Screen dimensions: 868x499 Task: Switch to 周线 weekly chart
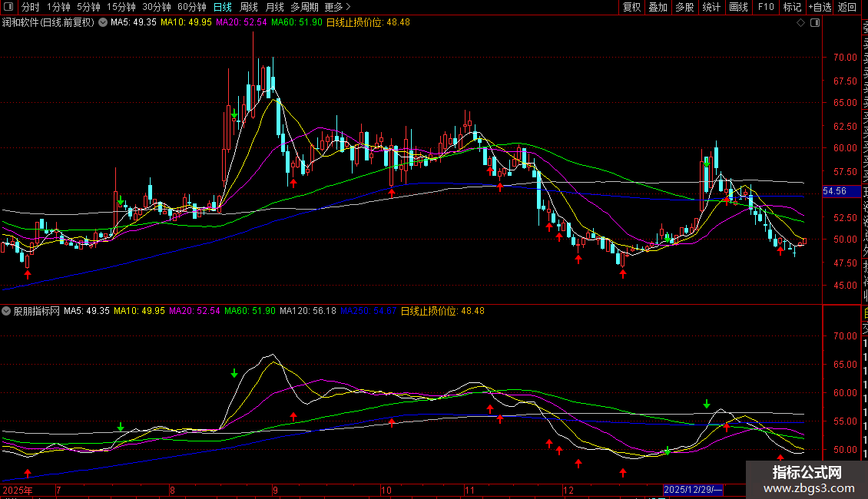249,7
